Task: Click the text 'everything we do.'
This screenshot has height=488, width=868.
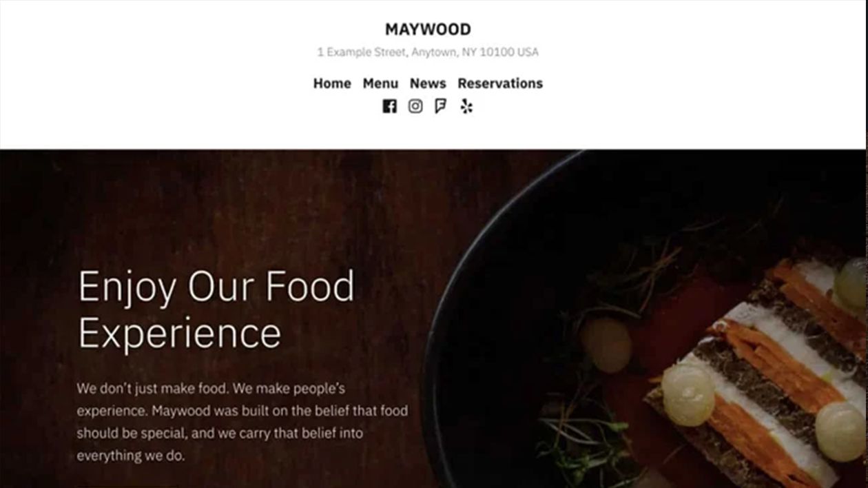Action: pyautogui.click(x=131, y=456)
